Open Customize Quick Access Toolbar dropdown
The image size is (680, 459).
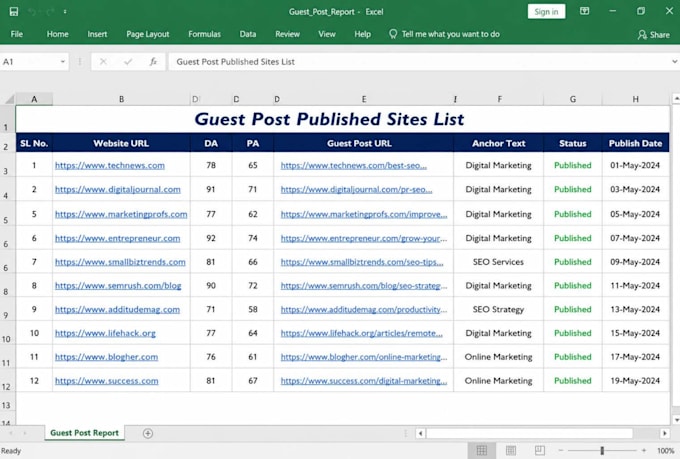[x=65, y=12]
